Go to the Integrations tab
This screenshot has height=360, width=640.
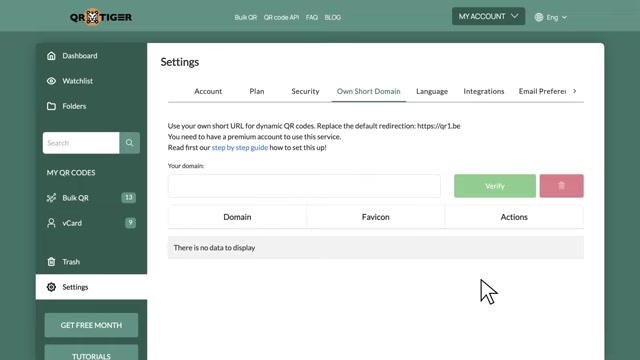tap(484, 91)
